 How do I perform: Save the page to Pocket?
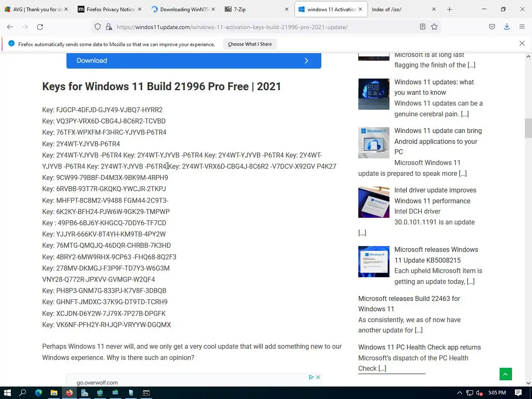[492, 27]
